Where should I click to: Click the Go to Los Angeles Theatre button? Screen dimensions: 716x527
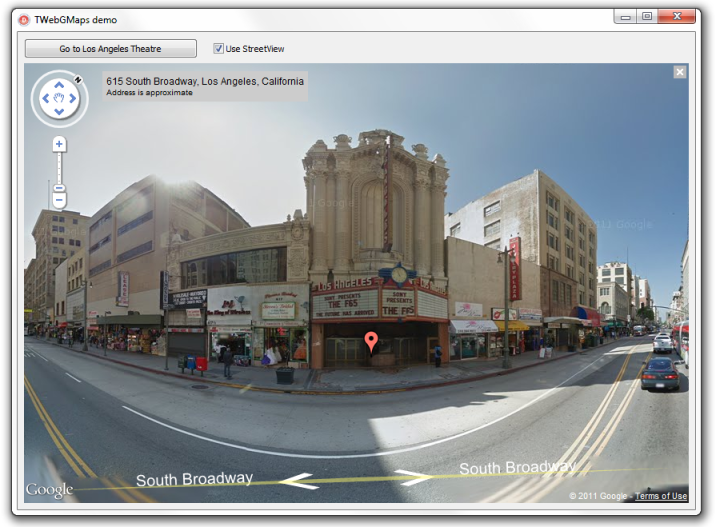(x=111, y=48)
